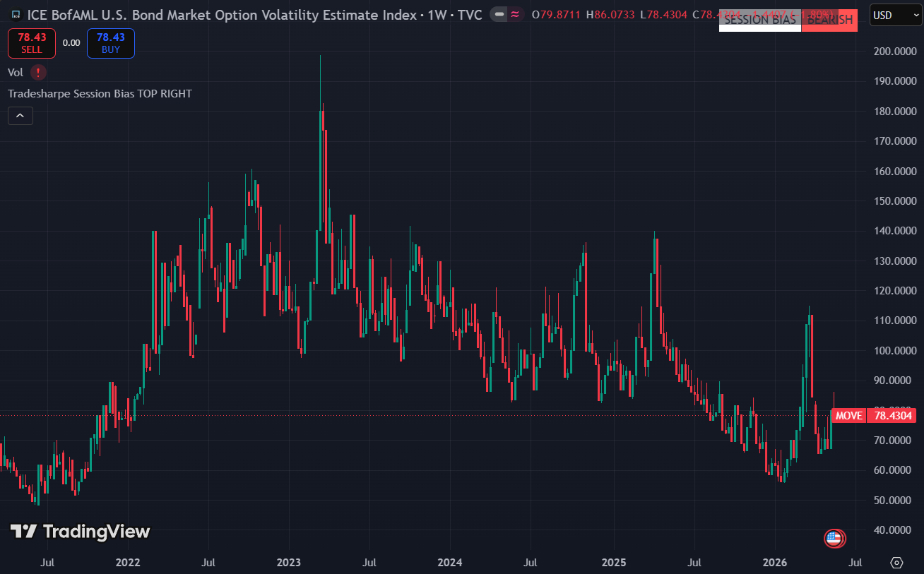The width and height of the screenshot is (924, 574).
Task: Click the 1W interval label in the title
Action: click(437, 14)
